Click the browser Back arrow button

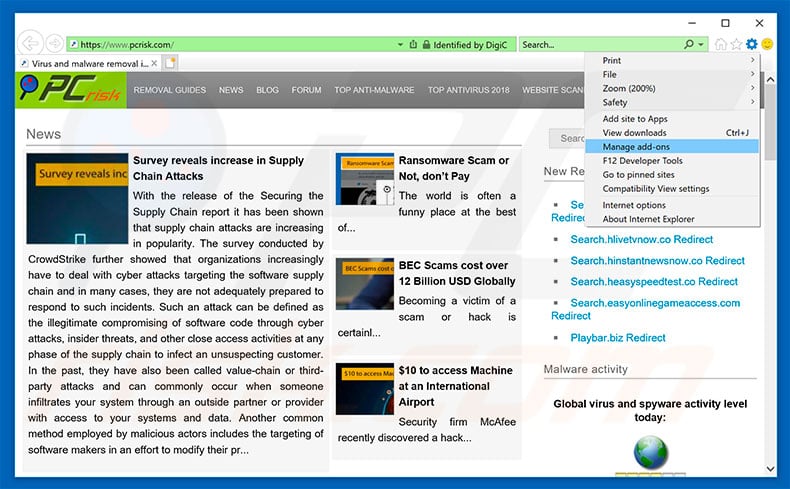point(30,44)
